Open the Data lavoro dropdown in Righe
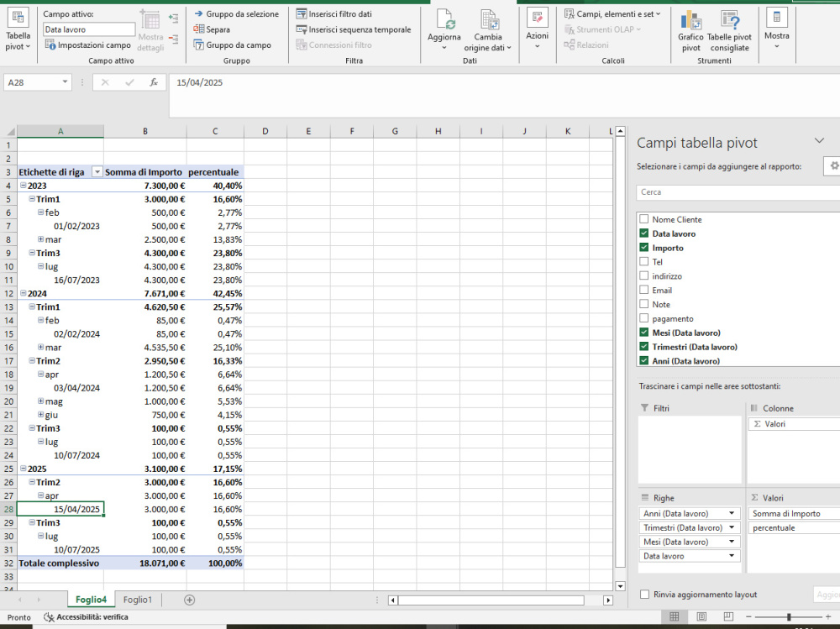 [732, 556]
